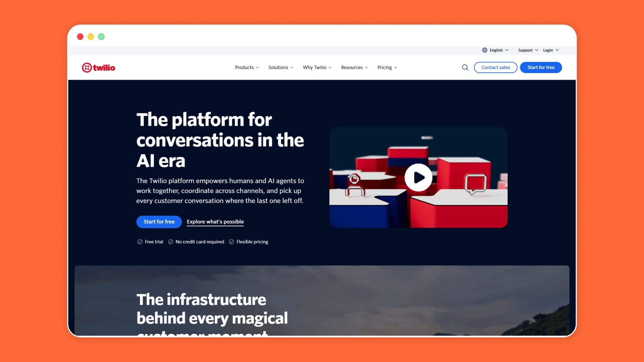Expand the Pricing menu
Screen dimensions: 644x362
(387, 67)
